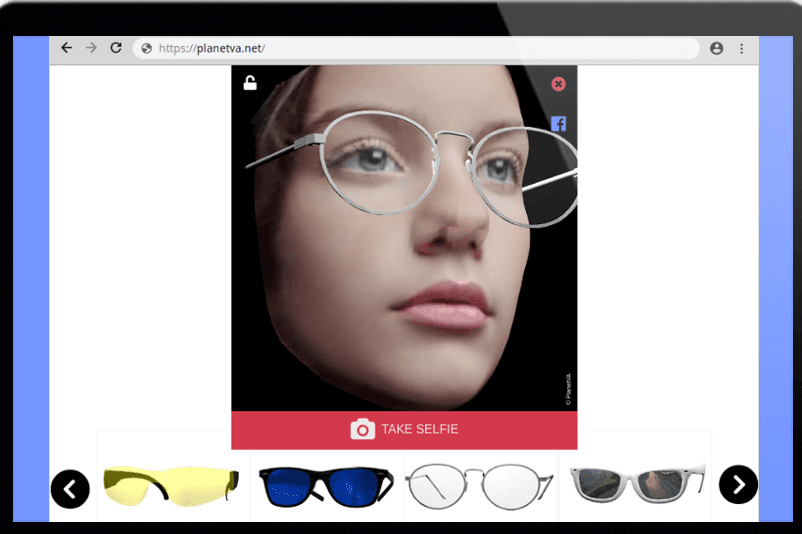Show previous glasses with left arrow
The width and height of the screenshot is (802, 534).
70,489
